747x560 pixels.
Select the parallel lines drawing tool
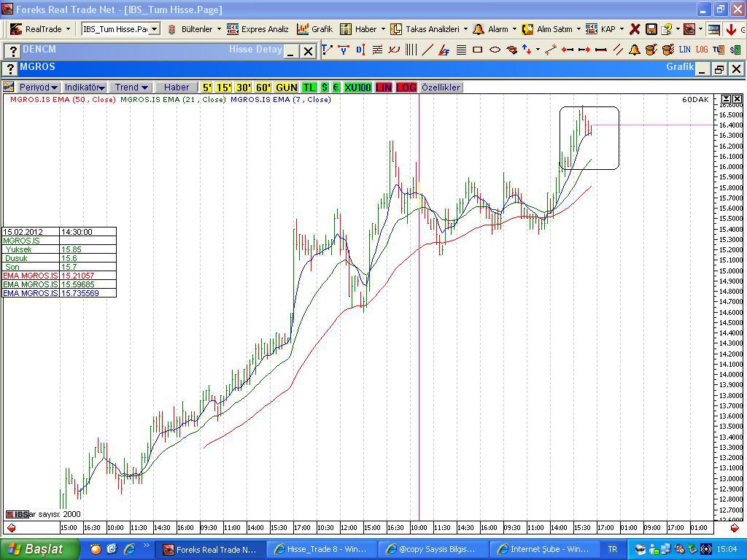pos(618,50)
